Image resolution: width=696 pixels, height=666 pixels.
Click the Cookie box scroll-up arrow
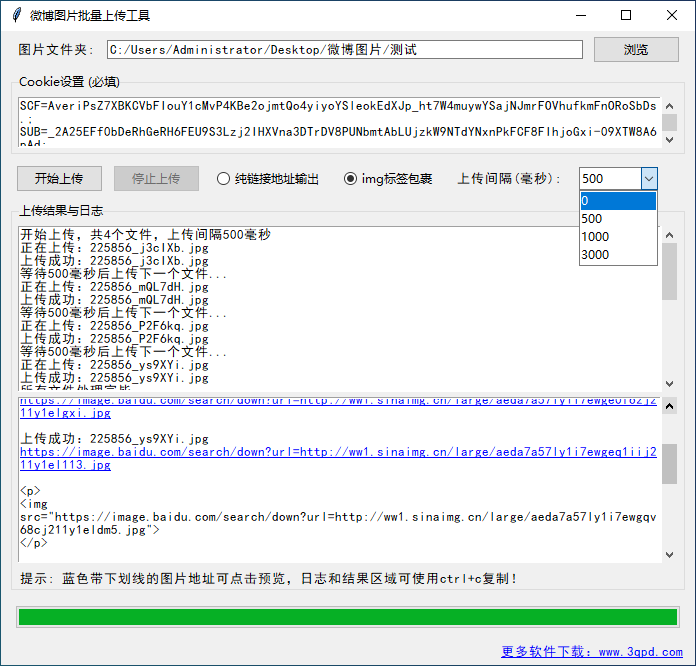point(669,106)
